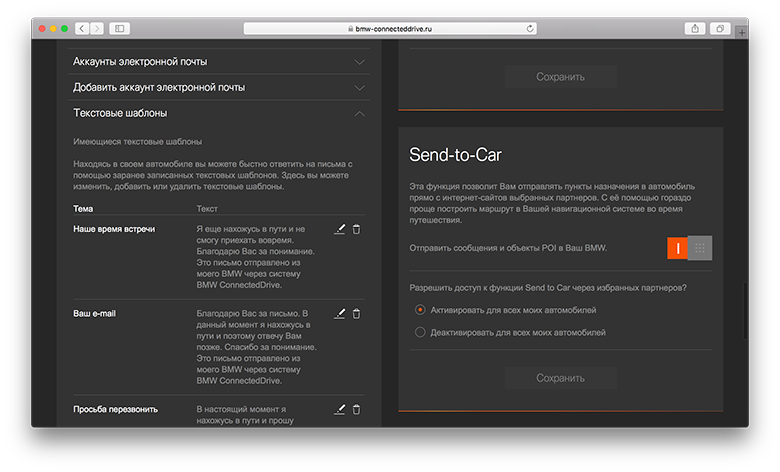Click 'Отправить сообщения и объекты POI' label

[508, 248]
